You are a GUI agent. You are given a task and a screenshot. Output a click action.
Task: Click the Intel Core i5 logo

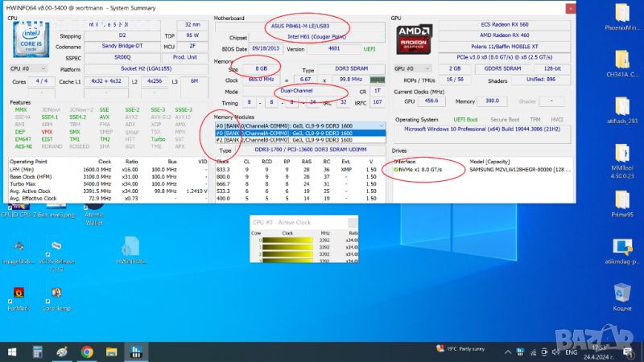click(31, 39)
